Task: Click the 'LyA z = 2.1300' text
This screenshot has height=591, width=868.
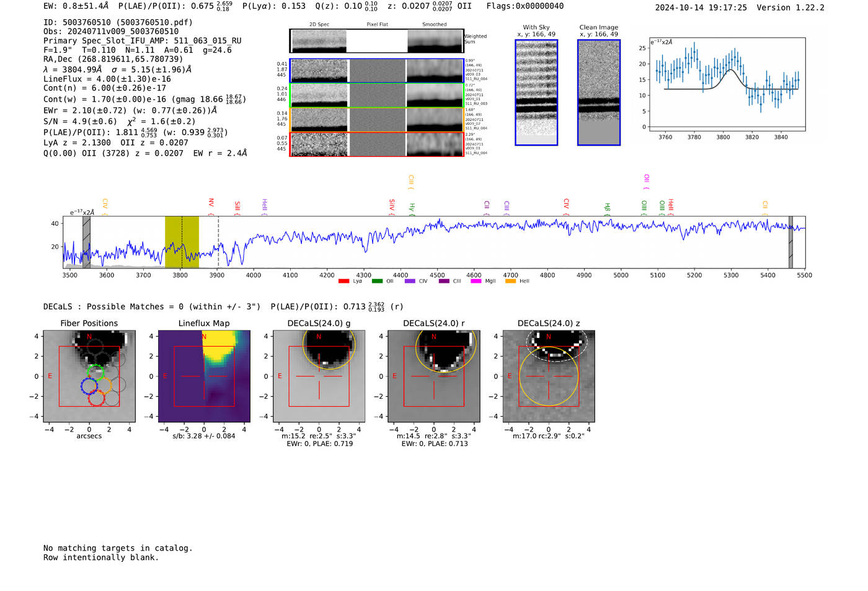Action: (77, 143)
